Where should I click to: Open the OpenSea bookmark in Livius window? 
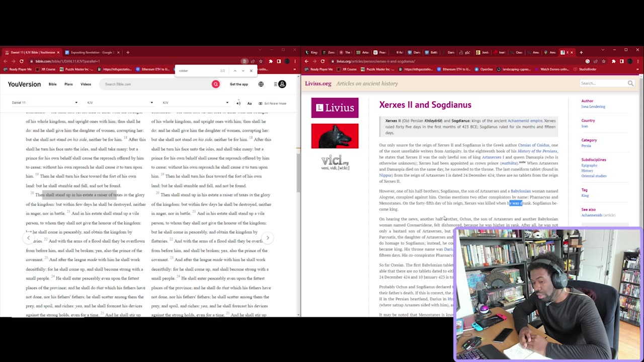[484, 69]
